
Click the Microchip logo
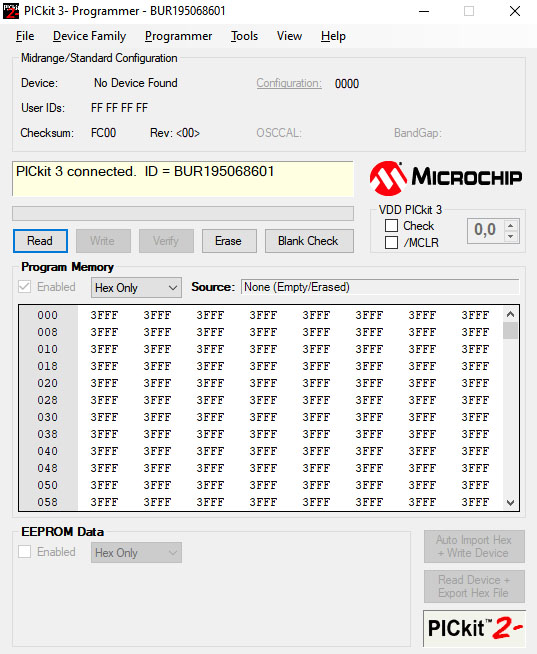point(445,178)
